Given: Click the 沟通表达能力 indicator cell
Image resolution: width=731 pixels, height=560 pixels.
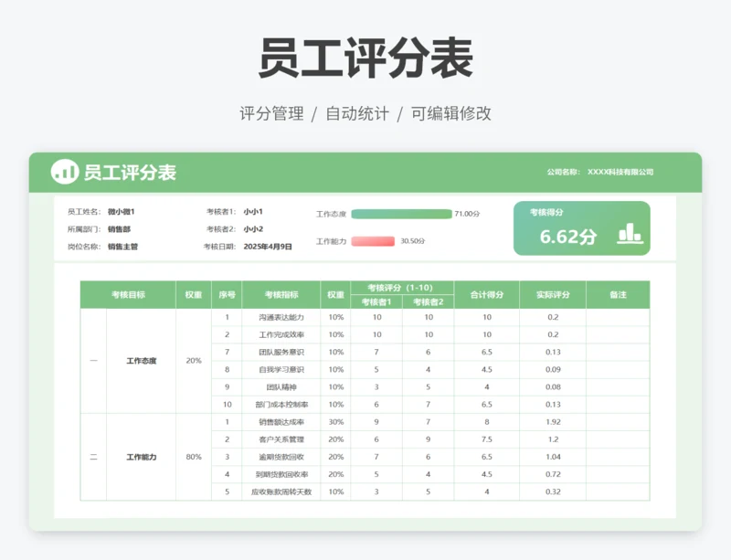Looking at the screenshot, I should (x=281, y=318).
